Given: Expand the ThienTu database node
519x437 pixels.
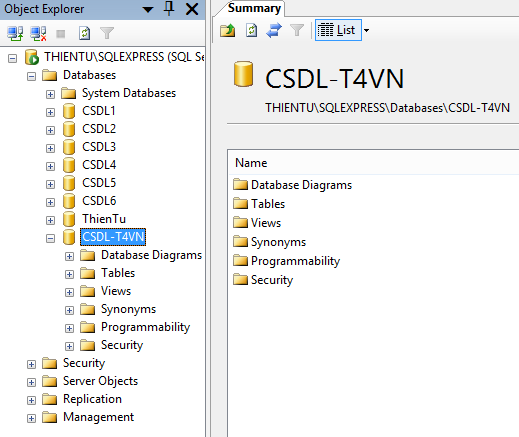Looking at the screenshot, I should click(50, 221).
